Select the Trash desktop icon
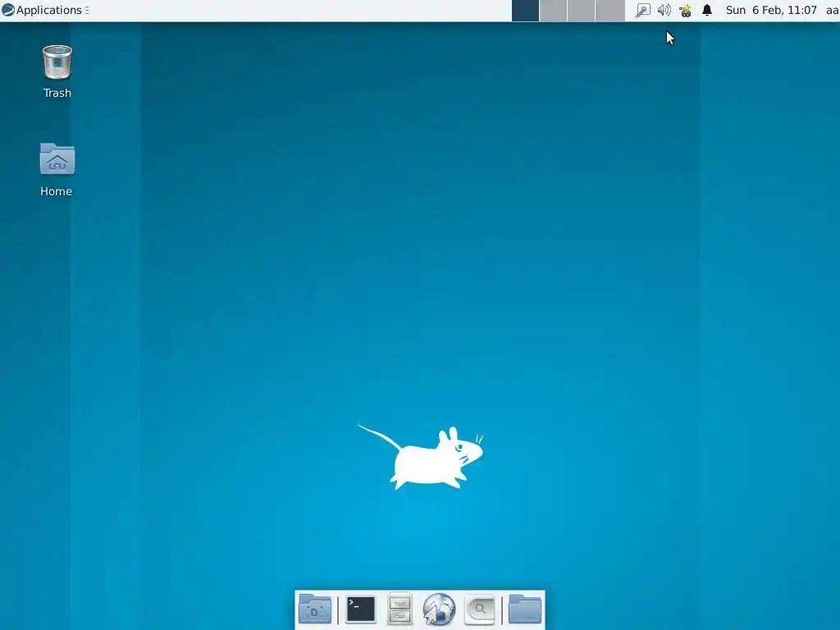The image size is (840, 630). coord(57,62)
